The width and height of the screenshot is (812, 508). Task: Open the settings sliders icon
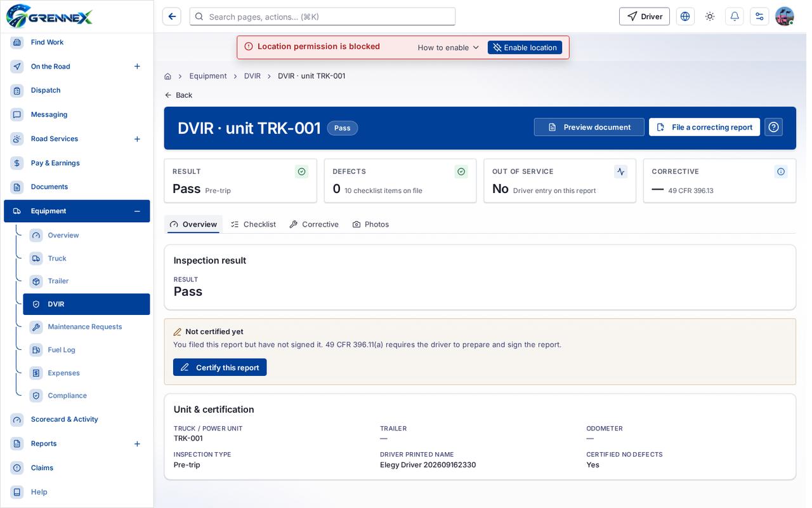(x=759, y=17)
